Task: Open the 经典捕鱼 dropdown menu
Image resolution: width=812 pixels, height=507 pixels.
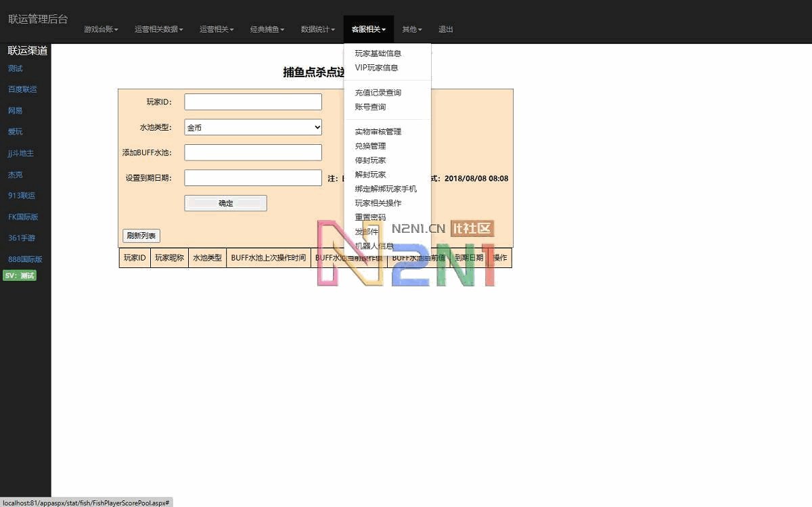Action: 267,29
